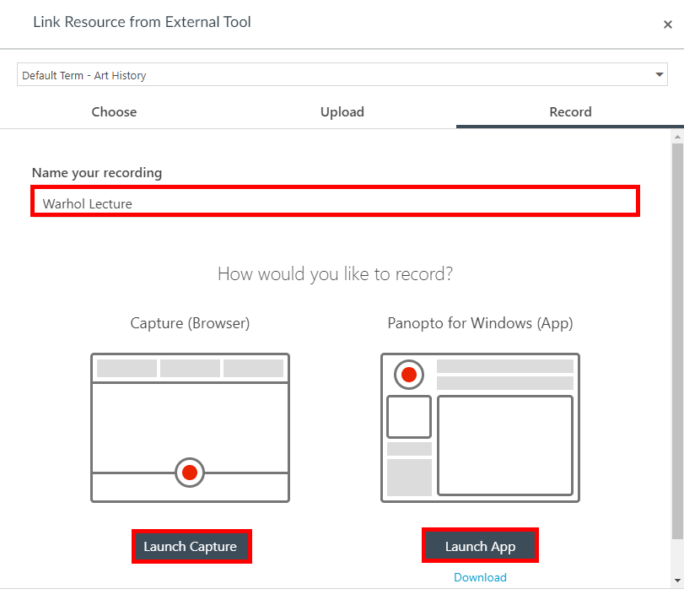Viewport: 684px width, 616px height.
Task: Click the "Name your recording" label
Action: pos(97,173)
